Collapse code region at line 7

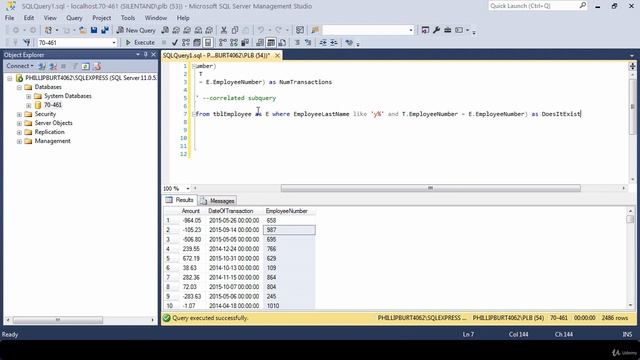pos(194,114)
